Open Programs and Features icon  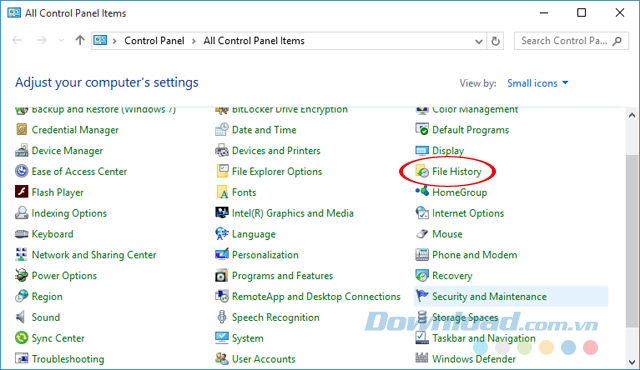click(x=221, y=276)
